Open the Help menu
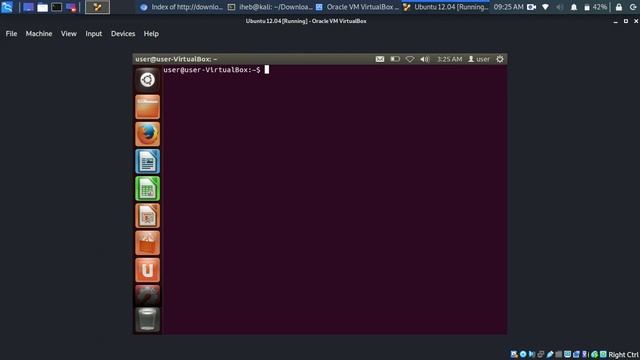 151,34
